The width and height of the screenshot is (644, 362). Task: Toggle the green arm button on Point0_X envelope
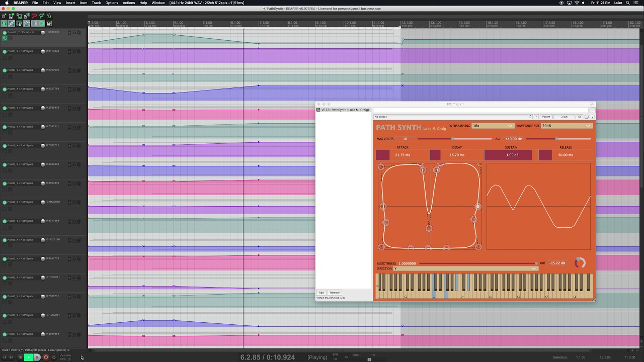[5, 51]
